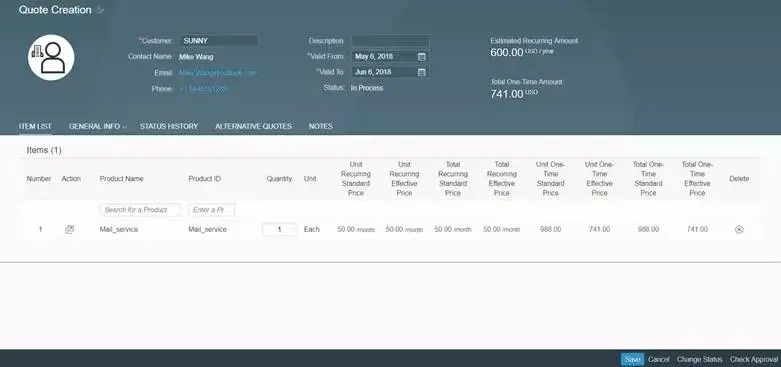Viewport: 781px width, 367px height.
Task: Focus the Enter a Product ID field
Action: (211, 210)
